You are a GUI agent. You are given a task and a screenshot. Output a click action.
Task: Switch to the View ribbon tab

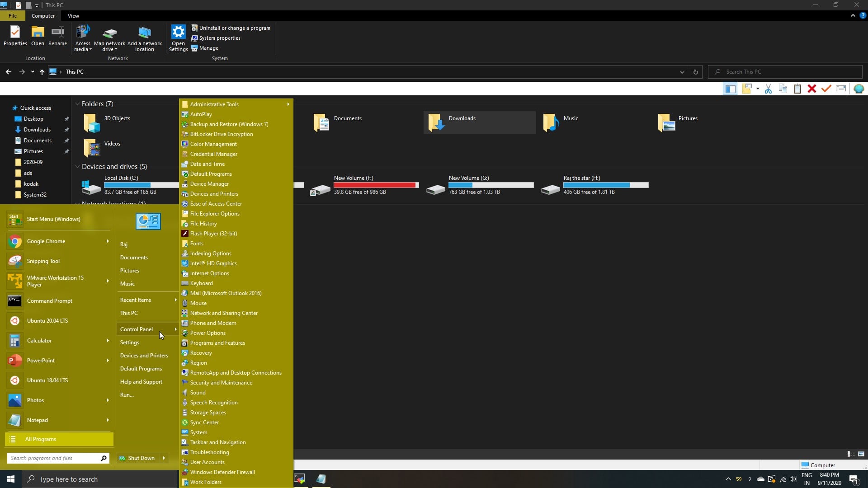coord(73,16)
